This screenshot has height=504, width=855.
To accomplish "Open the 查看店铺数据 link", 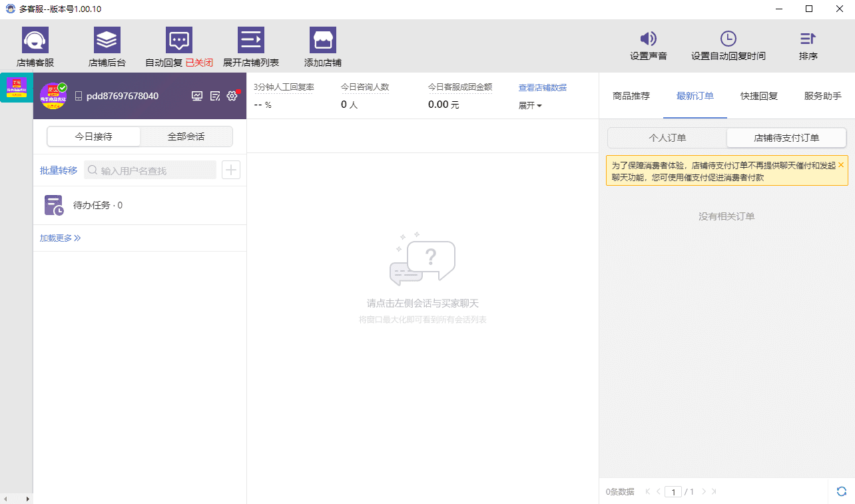I will pyautogui.click(x=543, y=88).
